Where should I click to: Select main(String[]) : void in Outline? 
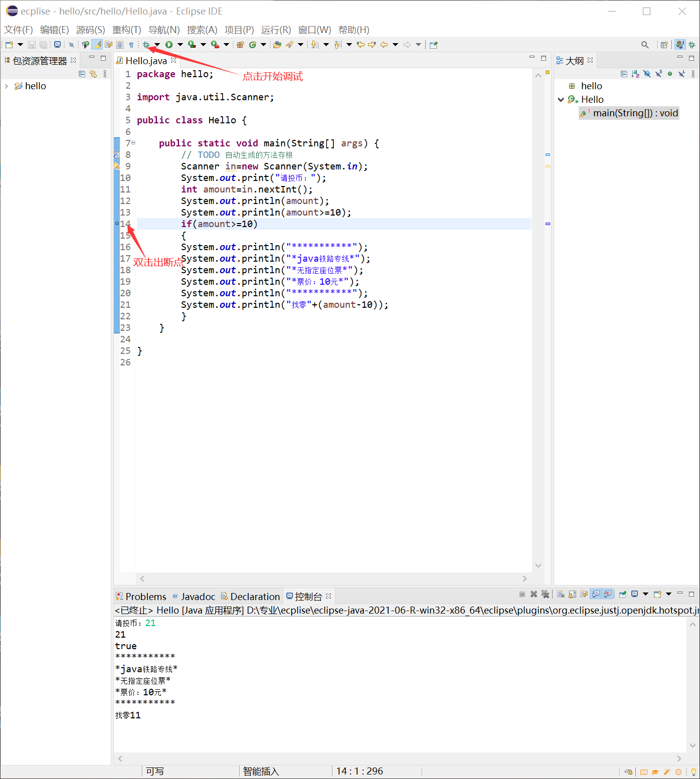[629, 113]
